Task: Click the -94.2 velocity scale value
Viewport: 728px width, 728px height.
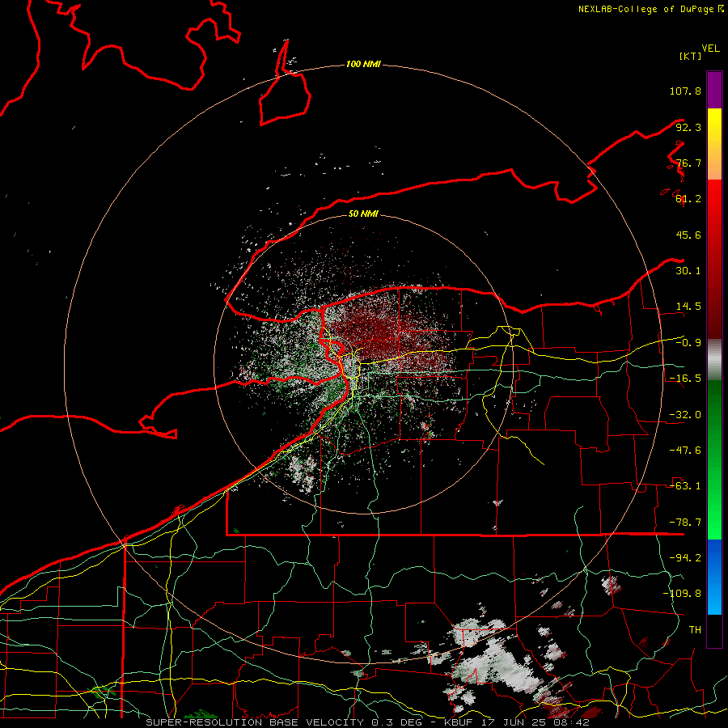Action: coord(685,558)
